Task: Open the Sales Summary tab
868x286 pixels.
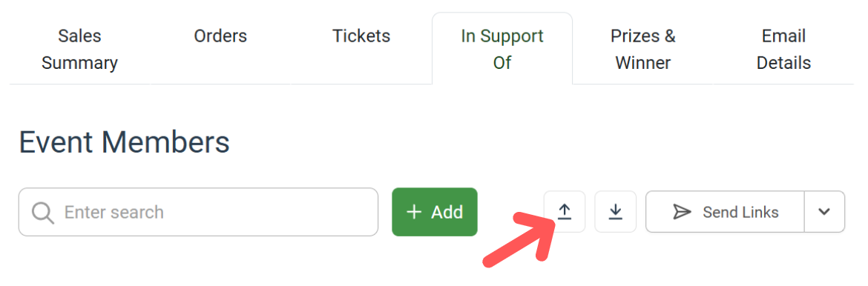Action: pyautogui.click(x=79, y=49)
